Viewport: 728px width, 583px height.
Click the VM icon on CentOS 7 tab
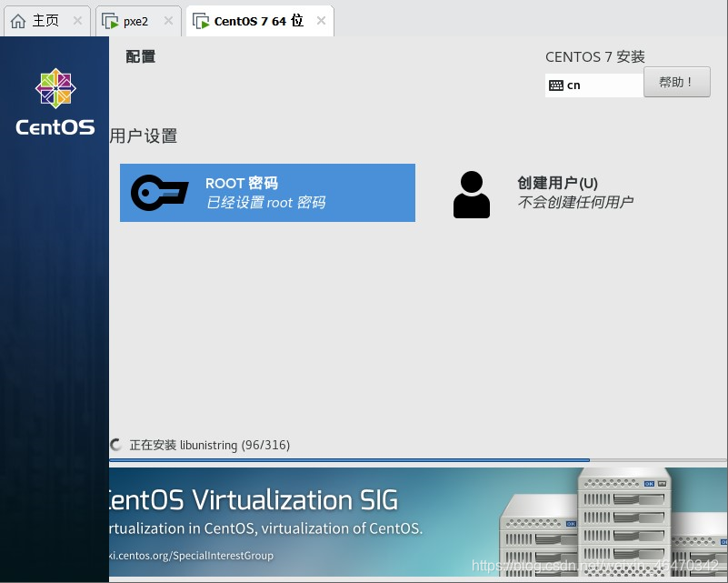pos(201,21)
